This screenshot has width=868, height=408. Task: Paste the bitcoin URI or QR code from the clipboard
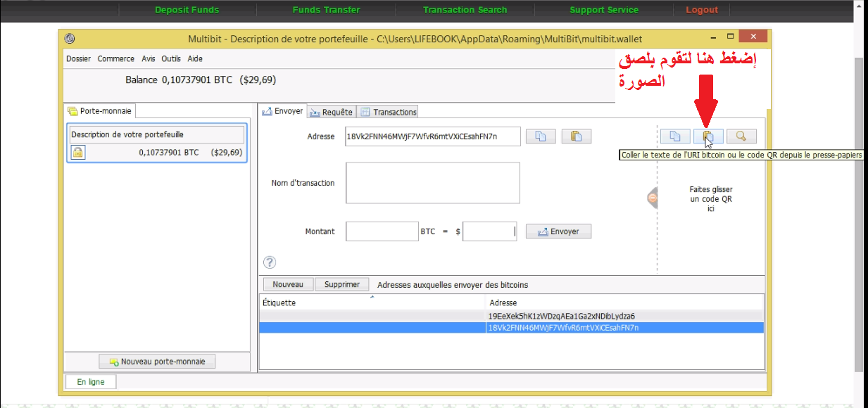coord(708,136)
